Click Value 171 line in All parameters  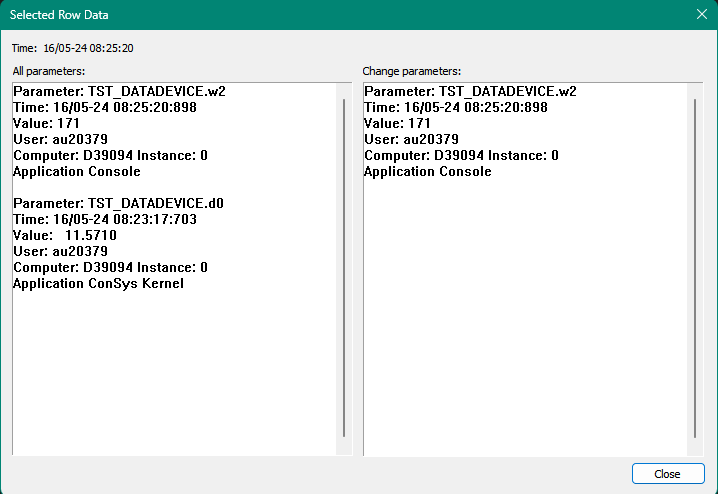pos(46,123)
